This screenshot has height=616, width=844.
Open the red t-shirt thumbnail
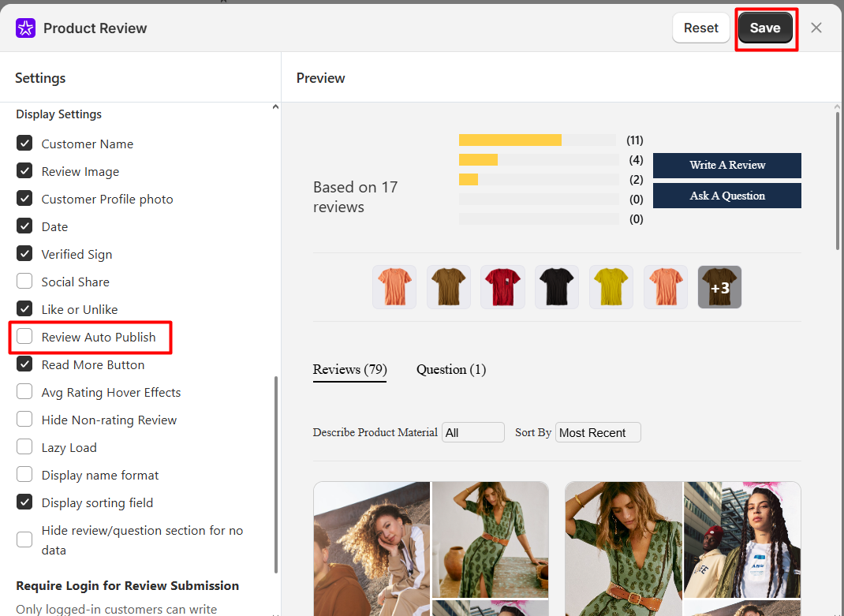pos(502,287)
